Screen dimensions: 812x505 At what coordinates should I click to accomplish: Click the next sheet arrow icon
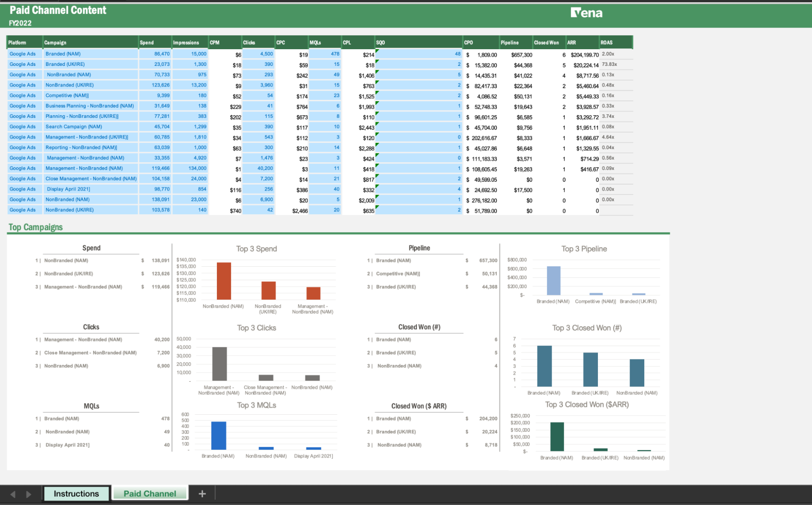[x=28, y=494]
